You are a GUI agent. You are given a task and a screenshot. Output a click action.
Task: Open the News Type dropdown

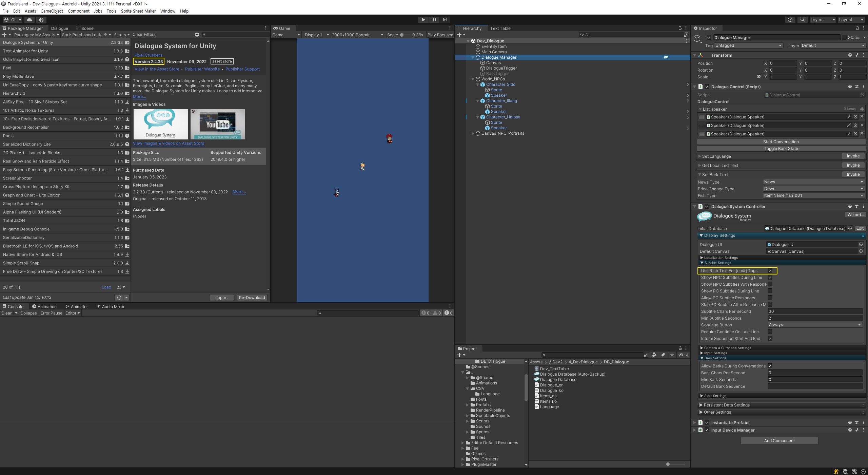pos(814,182)
